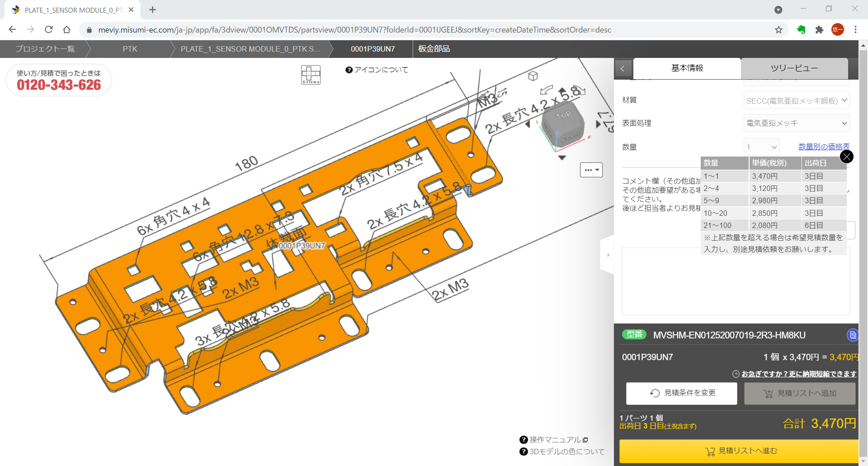Open the 操作マニュアル link

point(554,440)
